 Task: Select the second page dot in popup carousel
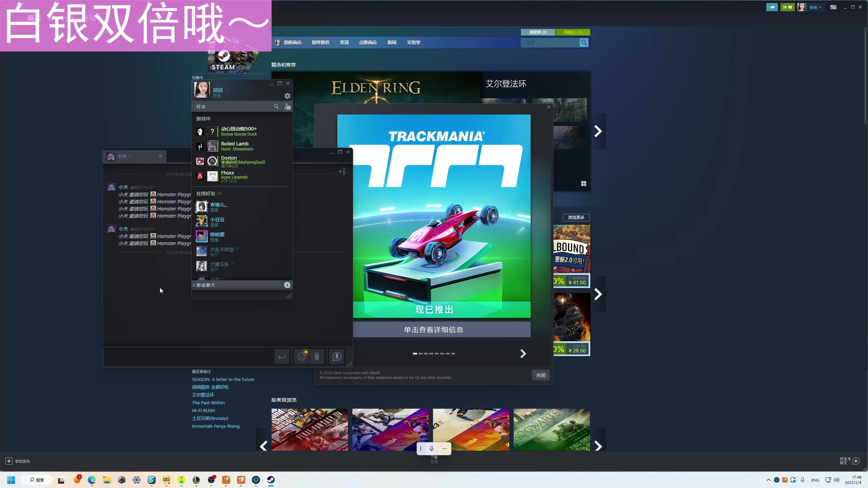pyautogui.click(x=420, y=353)
